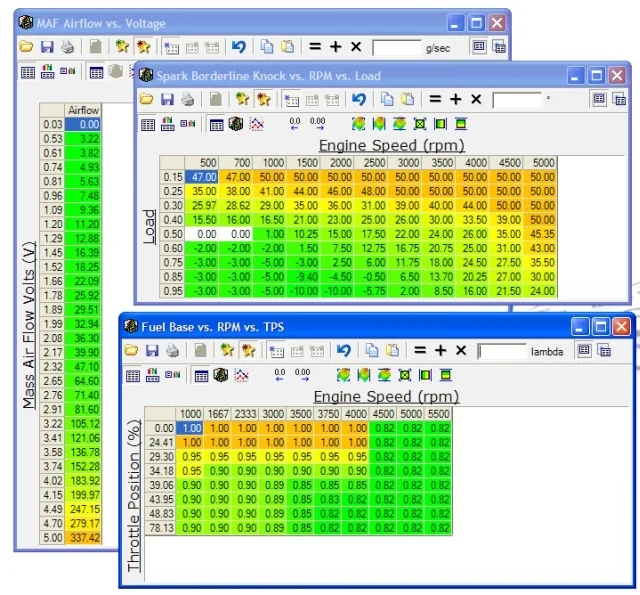640x595 pixels.
Task: Show 3D surface view in Fuel Base window
Action: pos(220,376)
